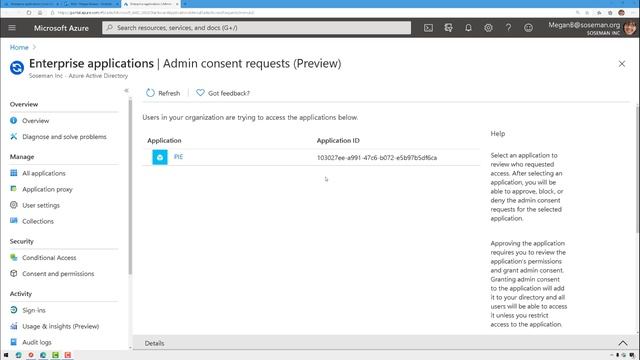
Task: Click Got feedback? button
Action: 223,93
